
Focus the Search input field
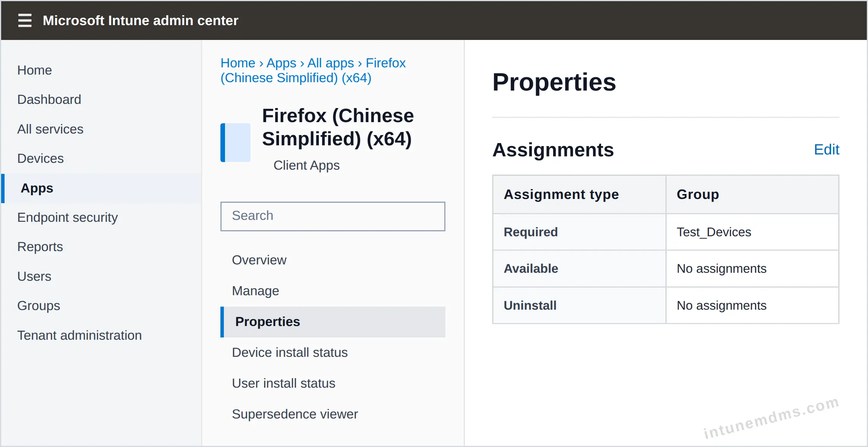tap(333, 216)
